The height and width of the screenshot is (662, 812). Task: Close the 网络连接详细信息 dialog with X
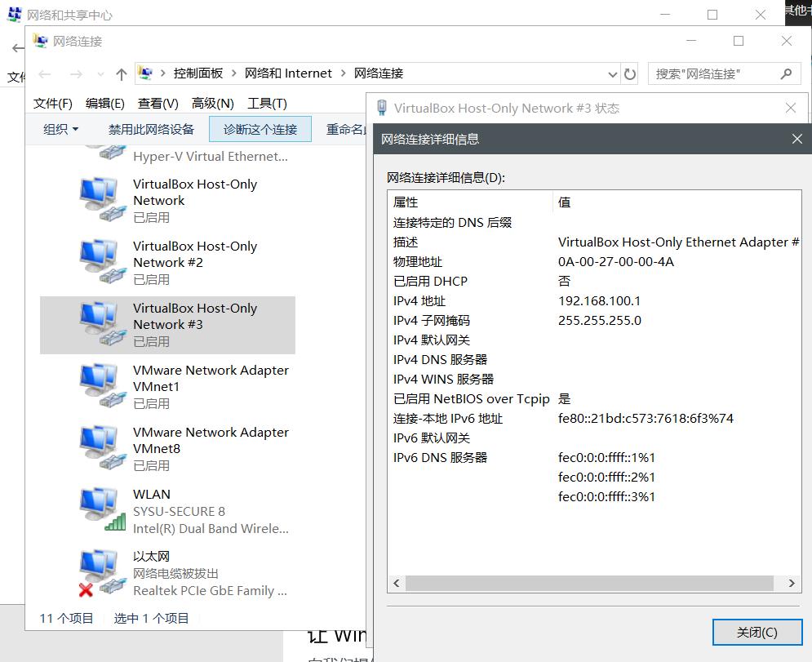[797, 139]
